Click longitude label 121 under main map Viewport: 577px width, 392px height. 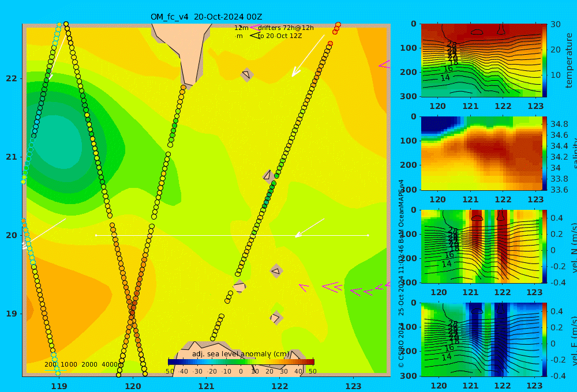[x=207, y=386]
